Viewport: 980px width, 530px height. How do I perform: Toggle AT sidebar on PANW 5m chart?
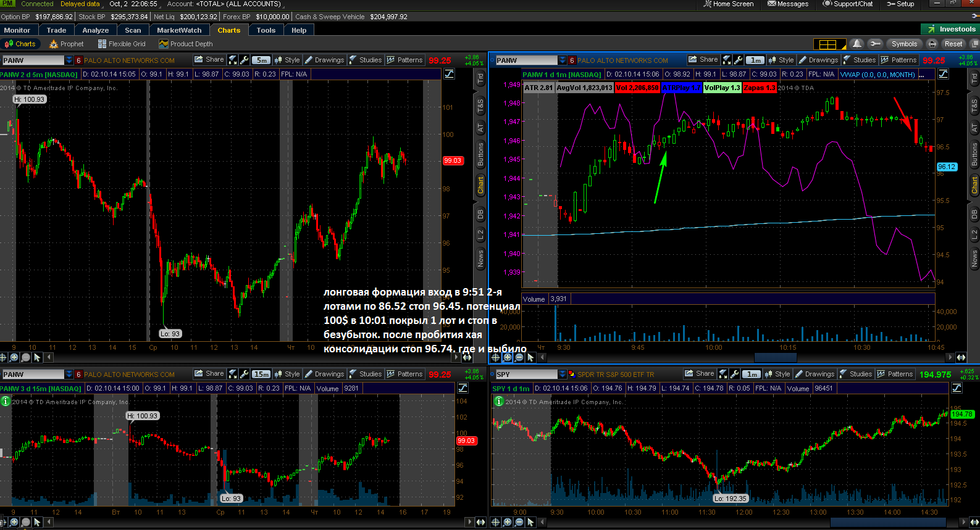[x=480, y=128]
